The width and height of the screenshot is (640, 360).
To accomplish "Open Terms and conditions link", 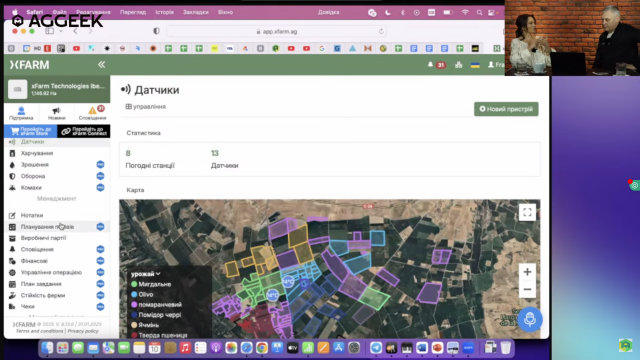I will [39, 331].
